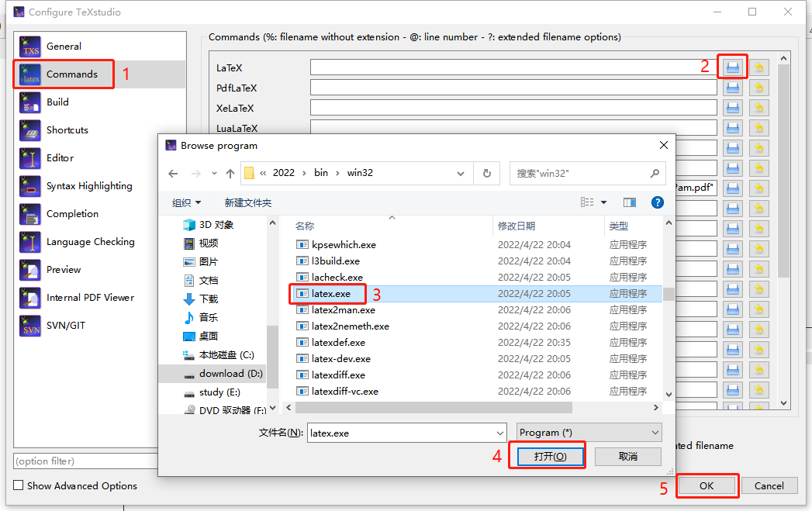Screen dimensions: 812x511
Task: Open study (E:) drive
Action: pyautogui.click(x=212, y=392)
